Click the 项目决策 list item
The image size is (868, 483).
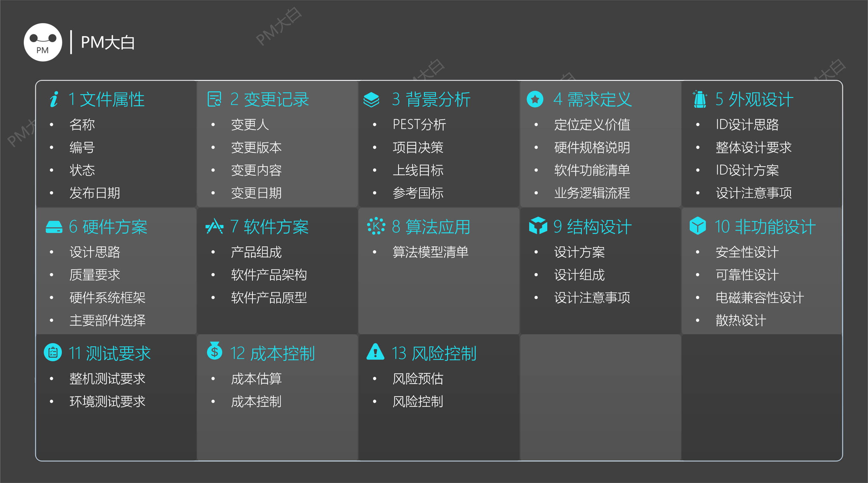418,147
